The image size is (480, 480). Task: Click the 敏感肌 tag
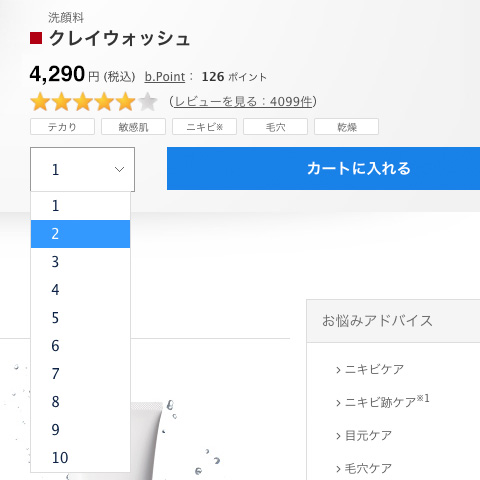point(133,127)
